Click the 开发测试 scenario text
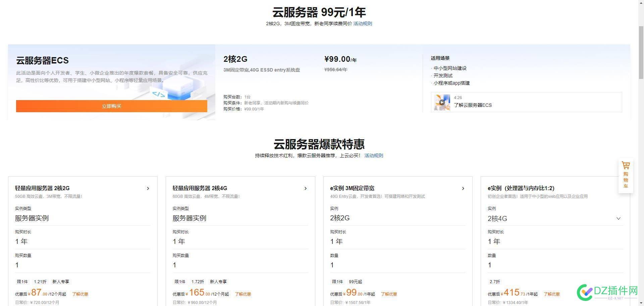Screen dimensions: 644x306 point(443,76)
